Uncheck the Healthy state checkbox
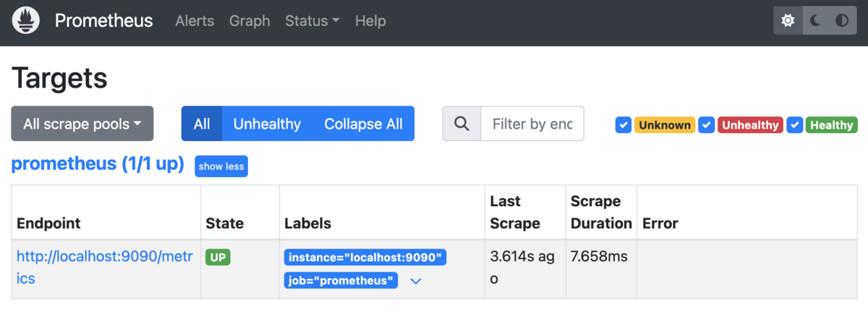868x321 pixels. [795, 125]
